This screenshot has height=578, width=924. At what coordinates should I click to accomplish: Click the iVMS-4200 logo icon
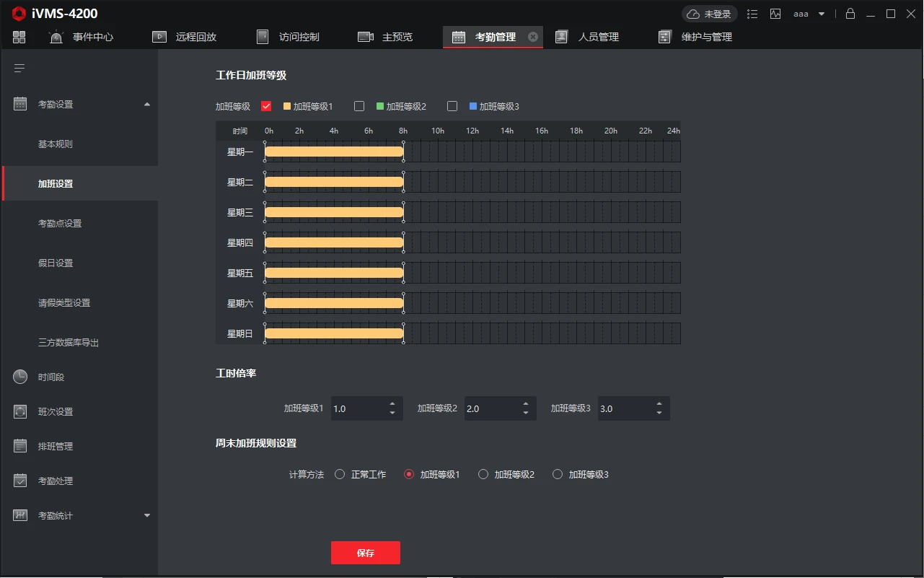(19, 14)
